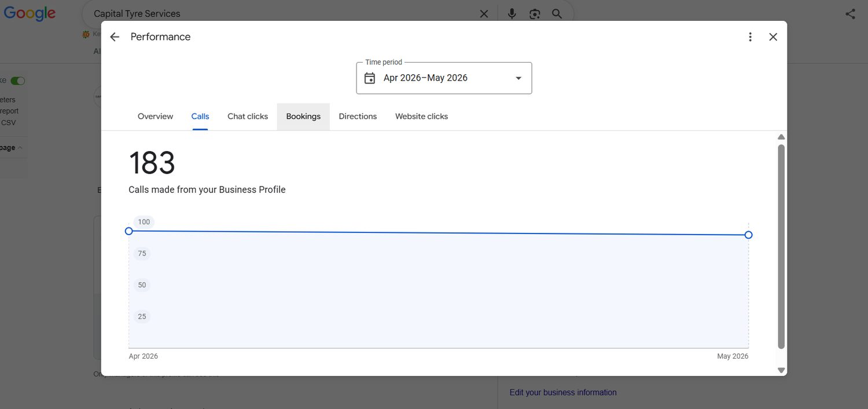Open the three-dot more options menu
Screen dimensions: 868x409
[750, 37]
